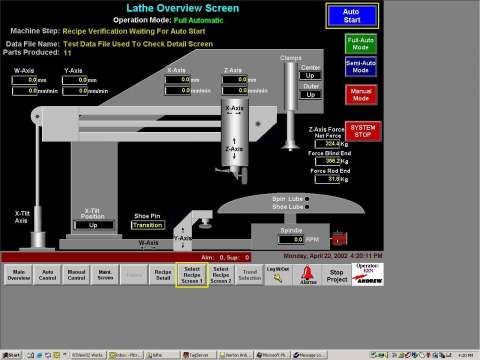Click the Center clamp Up status box
The width and height of the screenshot is (480, 360).
tap(310, 76)
